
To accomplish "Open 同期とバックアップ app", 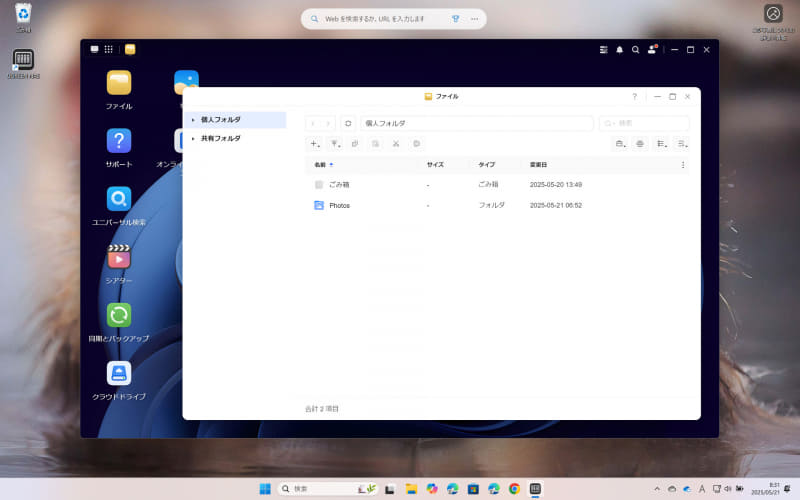I will [x=119, y=315].
